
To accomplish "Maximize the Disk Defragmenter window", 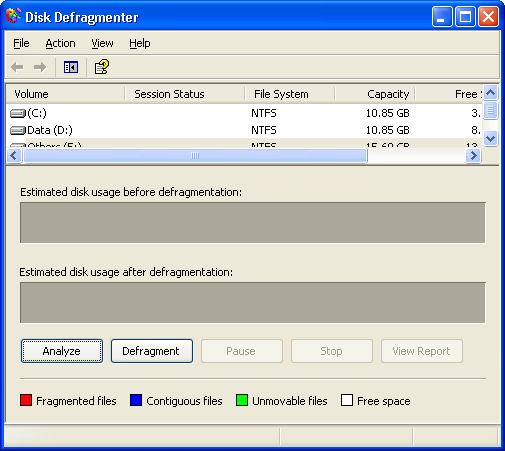I will [465, 16].
